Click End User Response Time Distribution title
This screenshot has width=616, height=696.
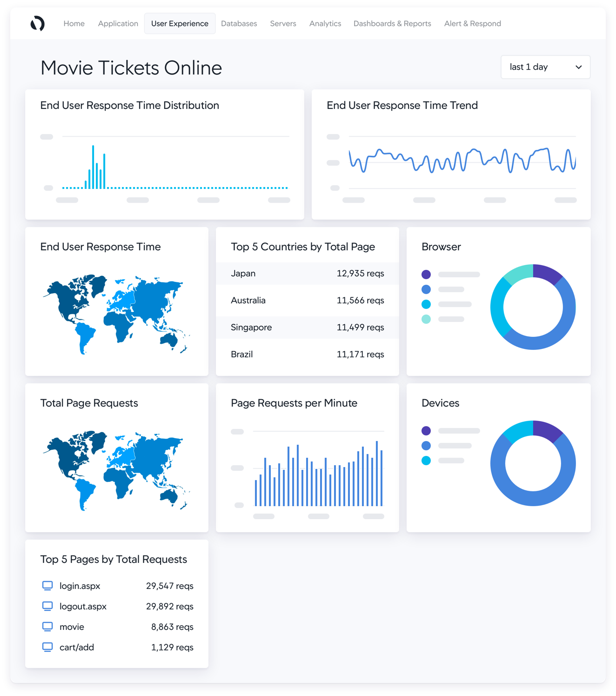tap(130, 106)
